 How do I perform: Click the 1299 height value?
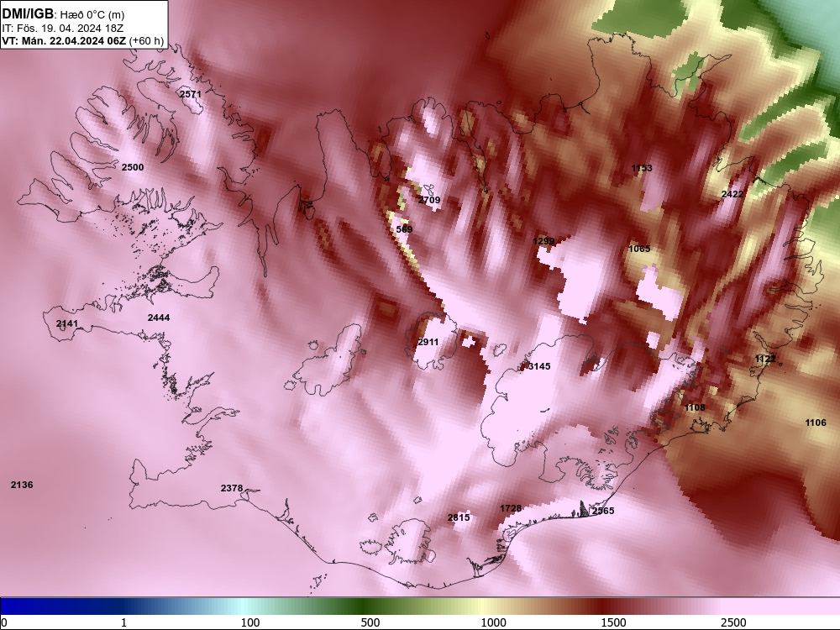coord(543,241)
